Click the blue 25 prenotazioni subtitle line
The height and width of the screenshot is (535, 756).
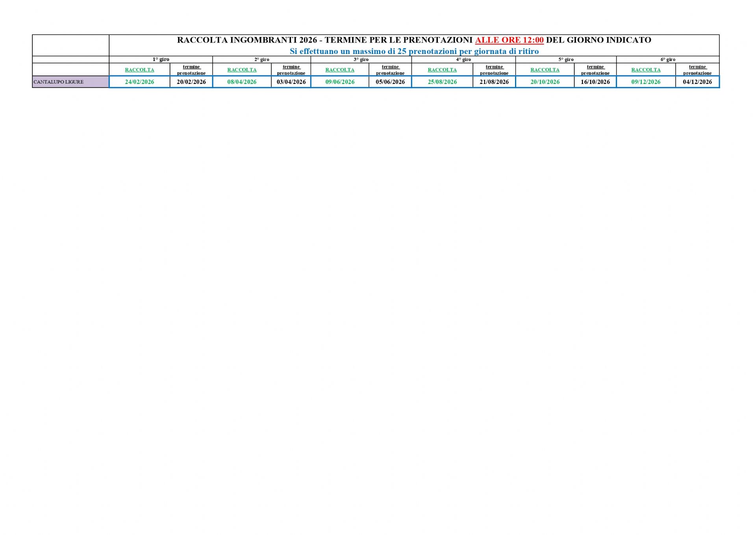click(x=414, y=51)
